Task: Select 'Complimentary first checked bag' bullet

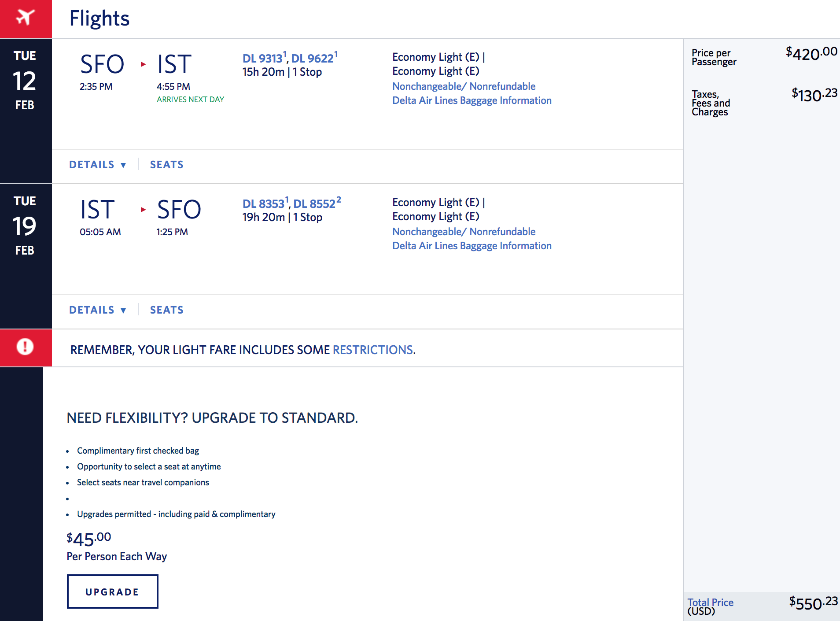Action: click(x=138, y=451)
